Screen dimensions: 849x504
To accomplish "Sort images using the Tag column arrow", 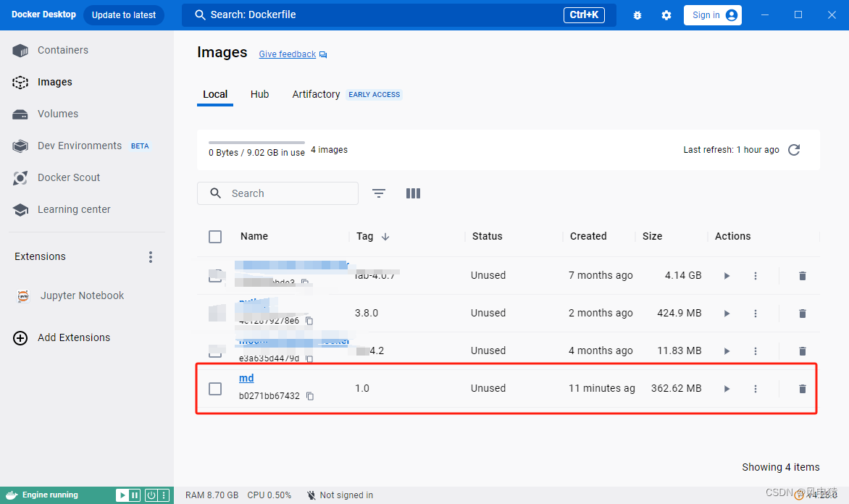I will pos(383,236).
